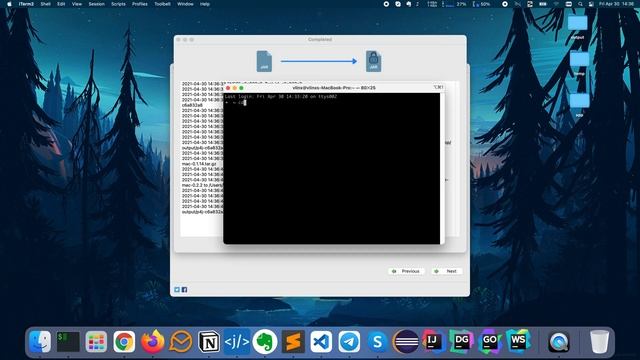640x360 pixels.
Task: Open the Apple menu
Action: pos(9,4)
